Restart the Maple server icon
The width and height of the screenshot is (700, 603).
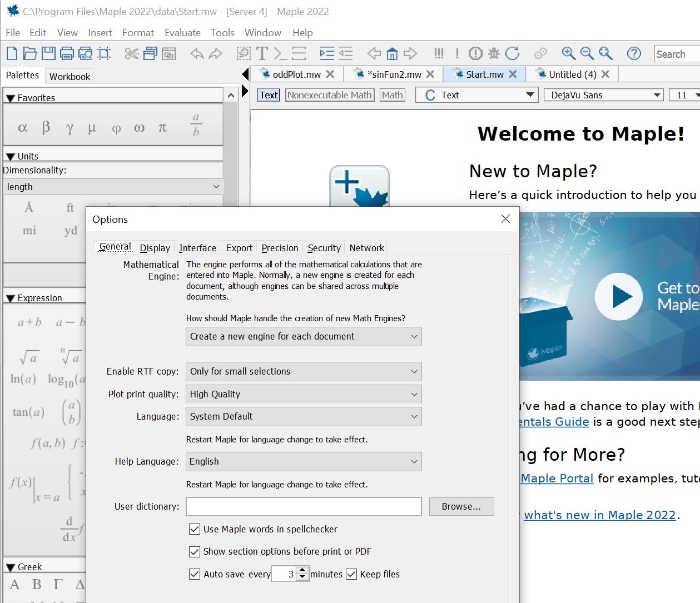click(513, 53)
